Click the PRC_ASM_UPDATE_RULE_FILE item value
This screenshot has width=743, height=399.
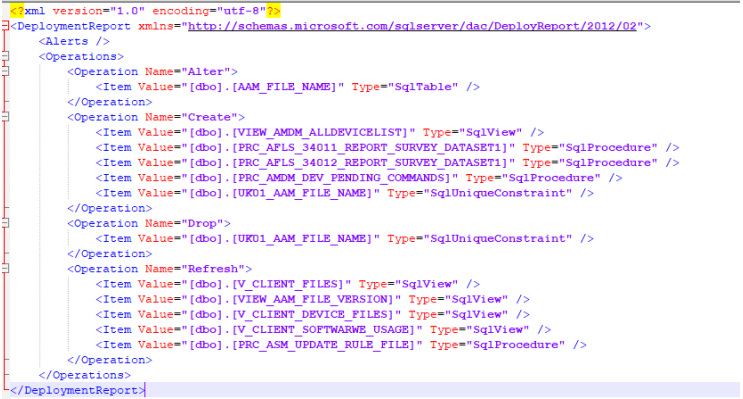pyautogui.click(x=302, y=345)
